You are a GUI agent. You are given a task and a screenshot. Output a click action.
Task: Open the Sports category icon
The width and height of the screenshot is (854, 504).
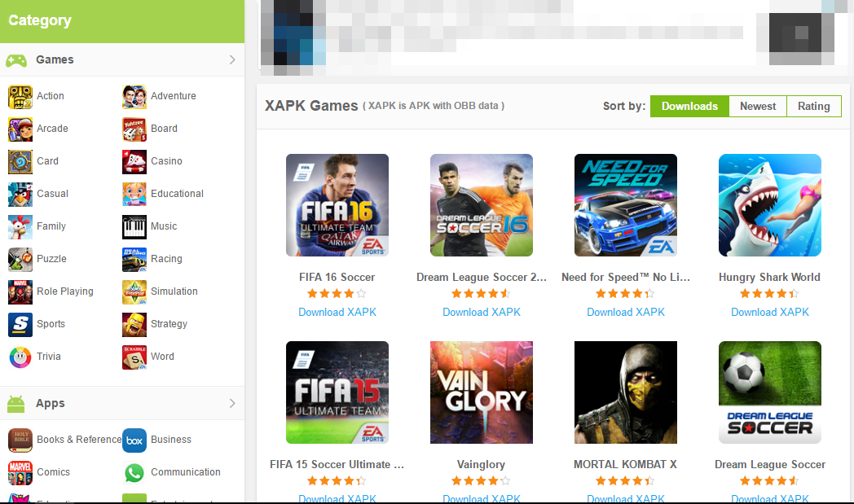click(x=20, y=325)
